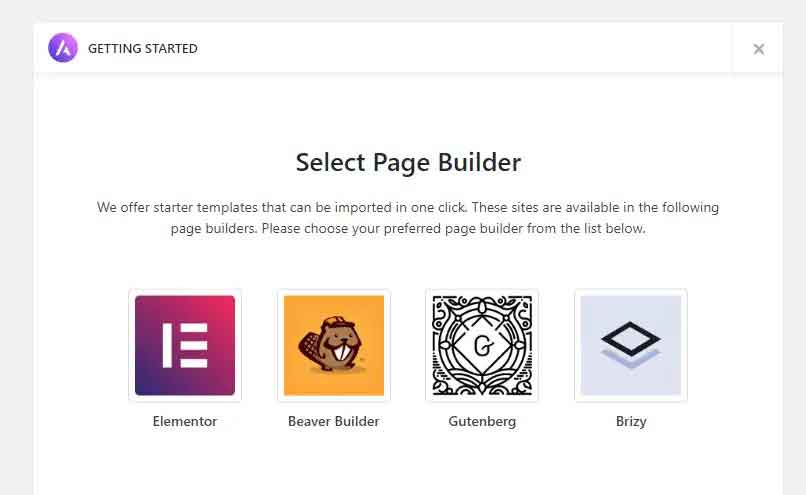Click the text 'page builders. Please choose'
This screenshot has height=495, width=806.
pos(408,228)
